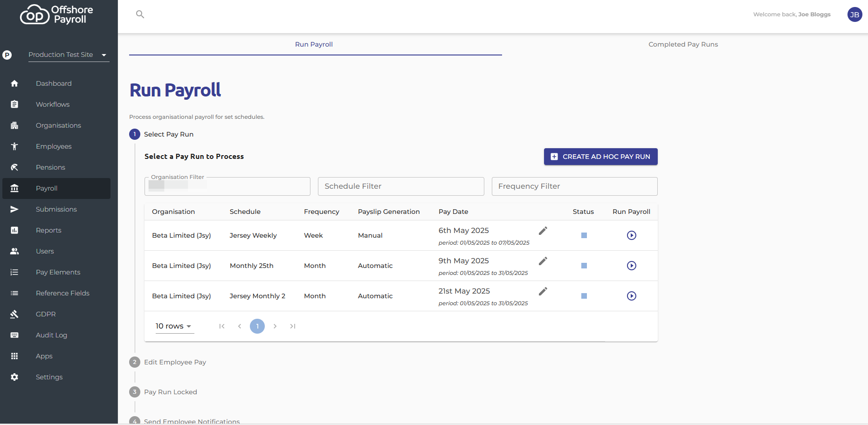Switch to Completed Pay Runs tab
Screen dimensions: 868x425
[x=683, y=44]
